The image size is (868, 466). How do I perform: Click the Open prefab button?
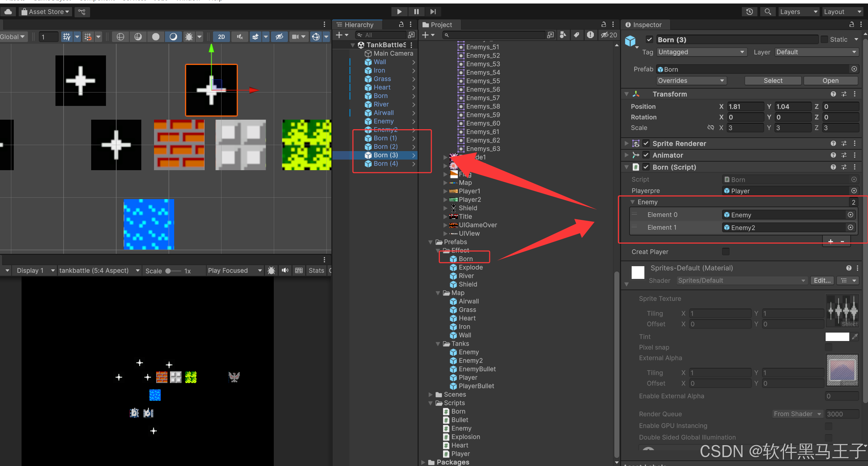point(830,80)
